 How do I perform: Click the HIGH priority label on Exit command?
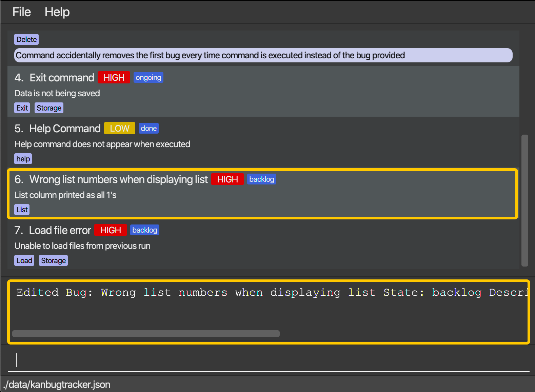(114, 78)
